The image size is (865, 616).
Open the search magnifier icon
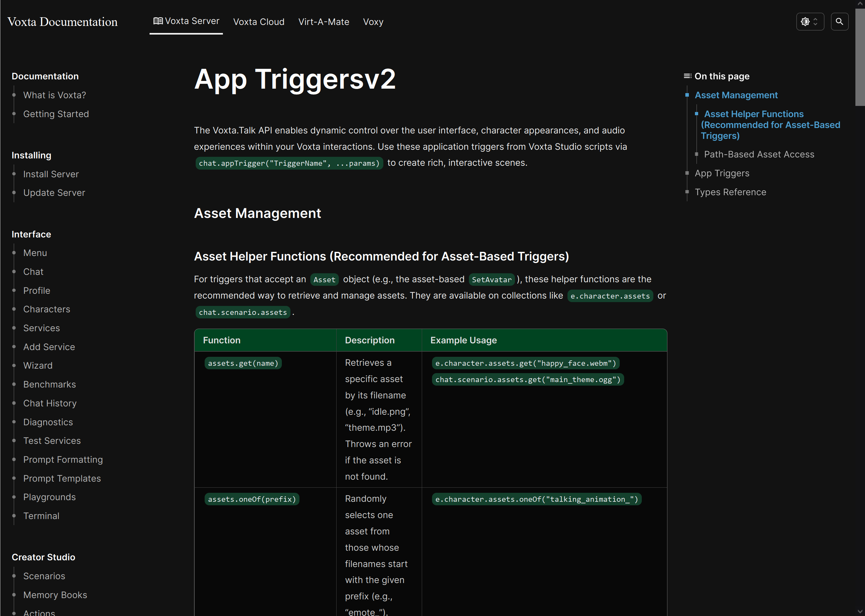pos(839,22)
